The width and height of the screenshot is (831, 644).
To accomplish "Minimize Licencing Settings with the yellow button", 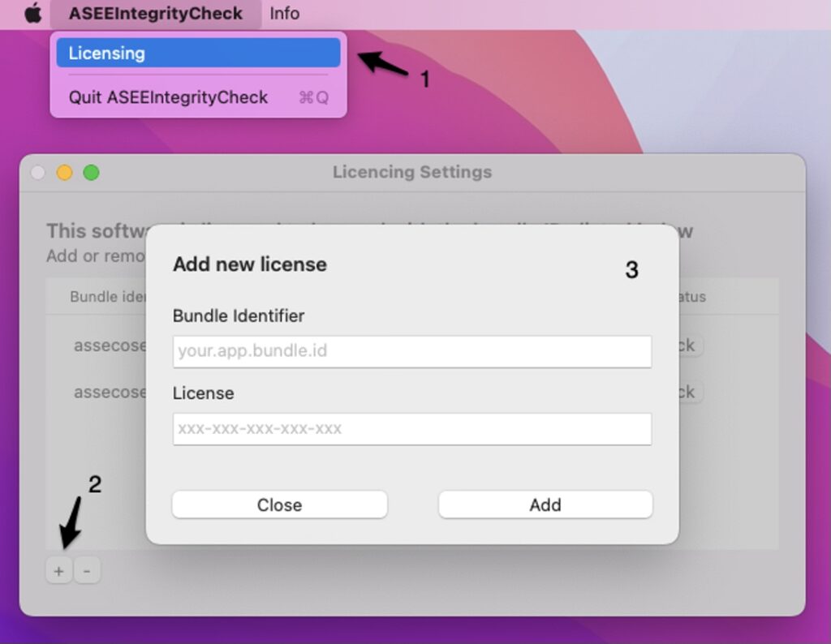I will (x=64, y=173).
